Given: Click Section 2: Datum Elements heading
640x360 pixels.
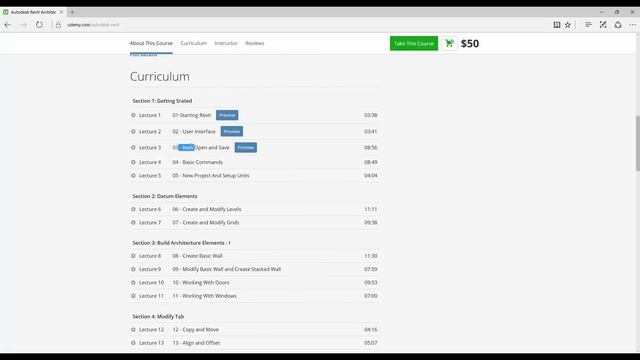Looking at the screenshot, I should [x=164, y=196].
